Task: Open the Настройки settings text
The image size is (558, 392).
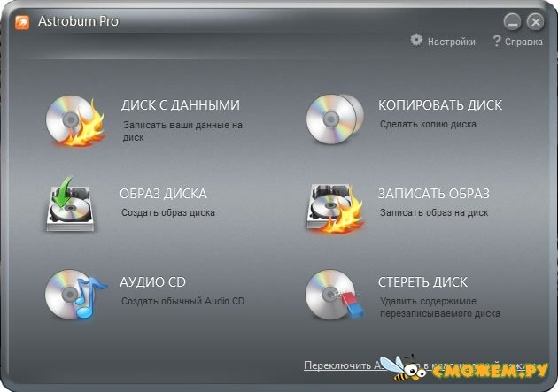Action: [451, 42]
